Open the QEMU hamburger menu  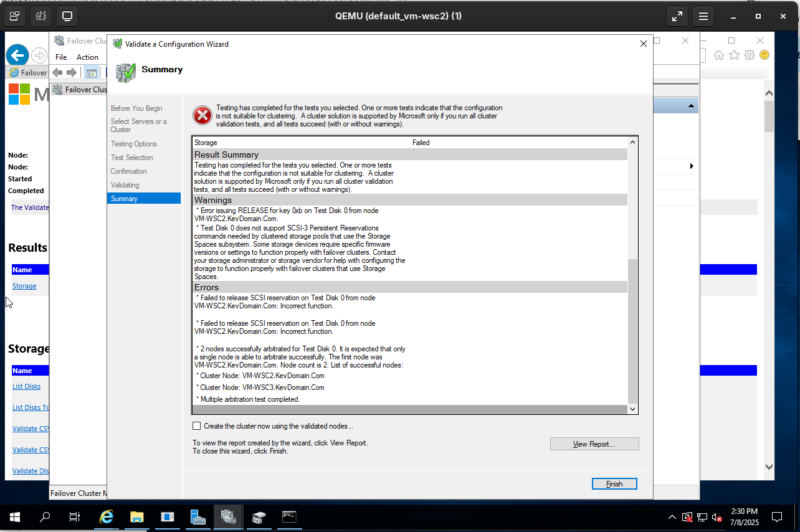pyautogui.click(x=703, y=16)
